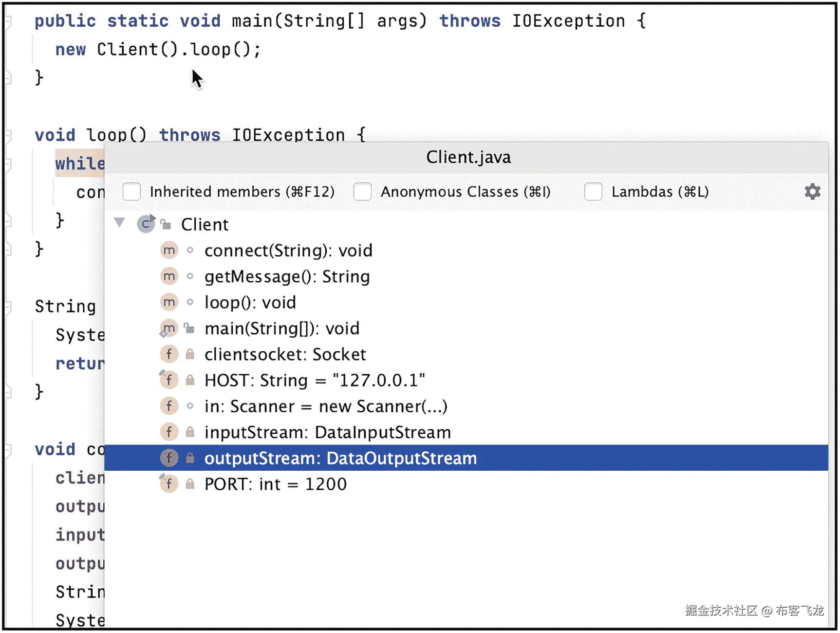
Task: Click the public visibility icon for main(String[])
Action: 189,328
